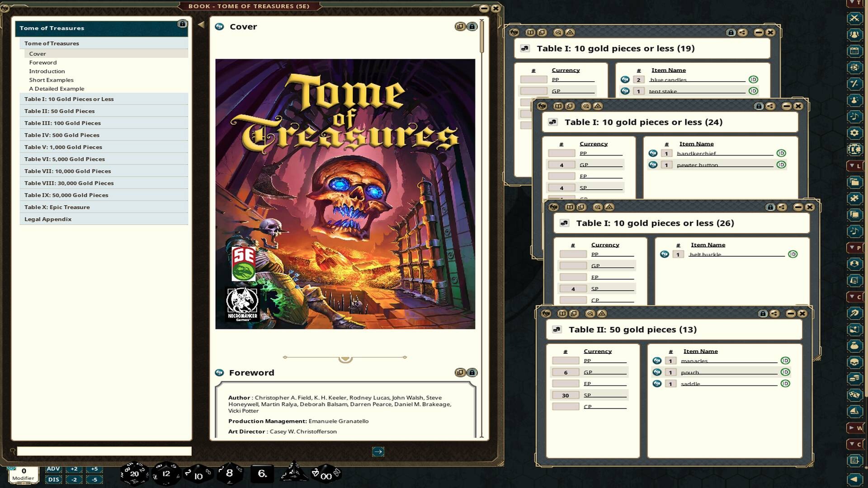The width and height of the screenshot is (868, 488).
Task: Open the Library folder icon in the sidebar
Action: (854, 182)
